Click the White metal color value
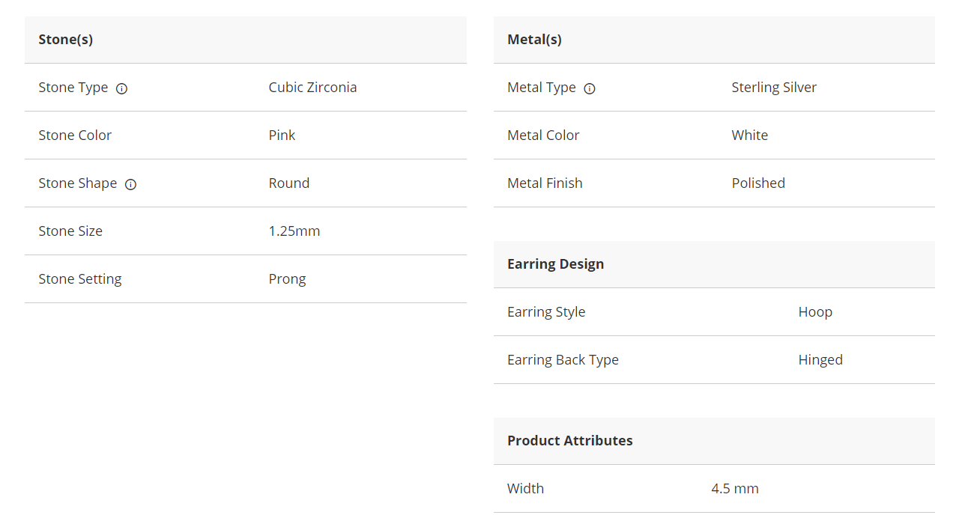This screenshot has height=521, width=980. point(749,135)
